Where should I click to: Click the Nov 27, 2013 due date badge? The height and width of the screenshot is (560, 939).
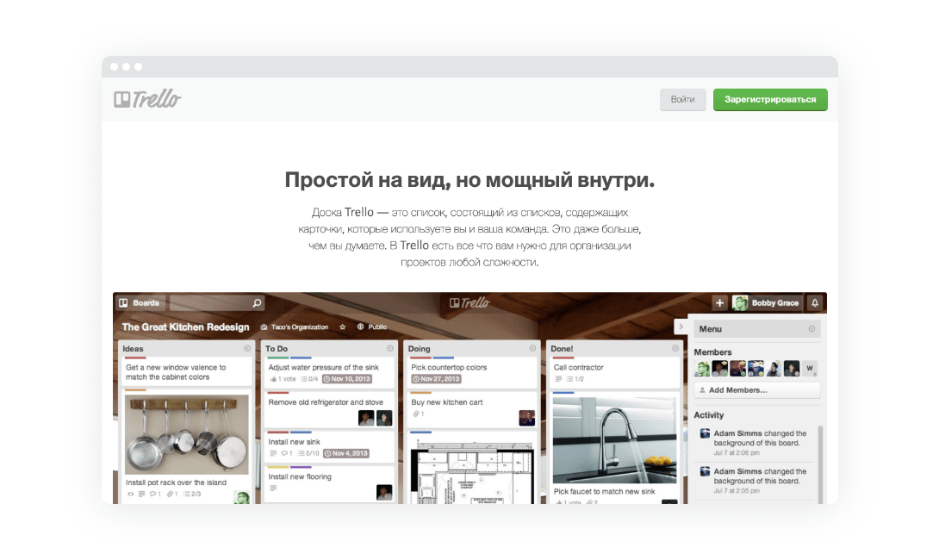(436, 379)
